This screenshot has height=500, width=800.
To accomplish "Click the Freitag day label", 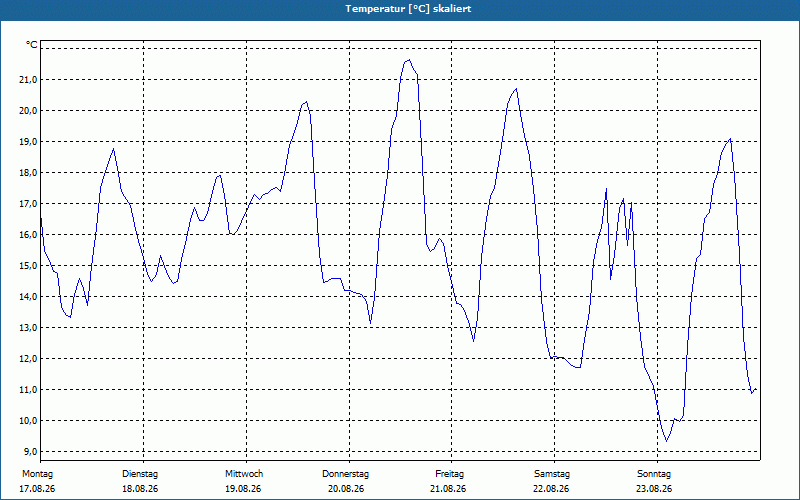I will point(449,474).
